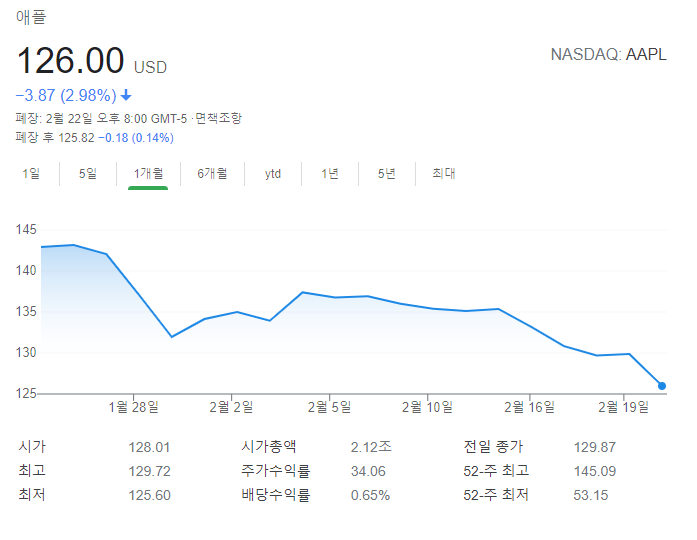The image size is (697, 540).
Task: Click the 140 y-axis label
Action: click(x=26, y=270)
